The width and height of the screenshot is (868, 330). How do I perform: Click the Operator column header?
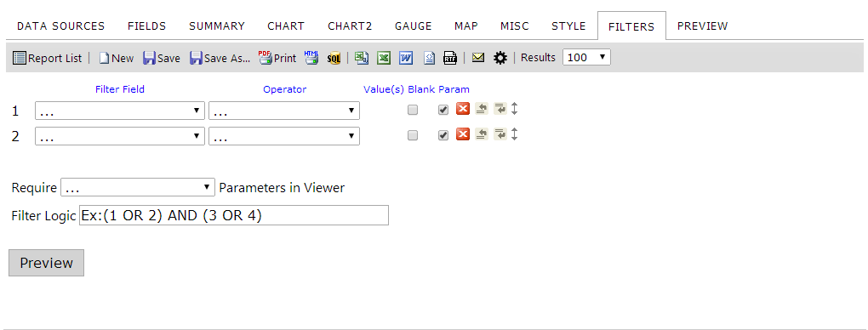pos(284,89)
